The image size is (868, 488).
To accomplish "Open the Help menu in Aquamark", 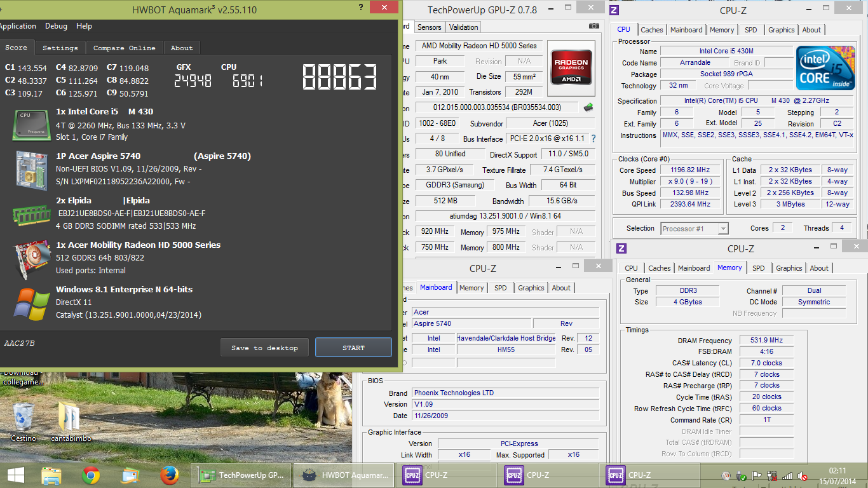I will 84,26.
